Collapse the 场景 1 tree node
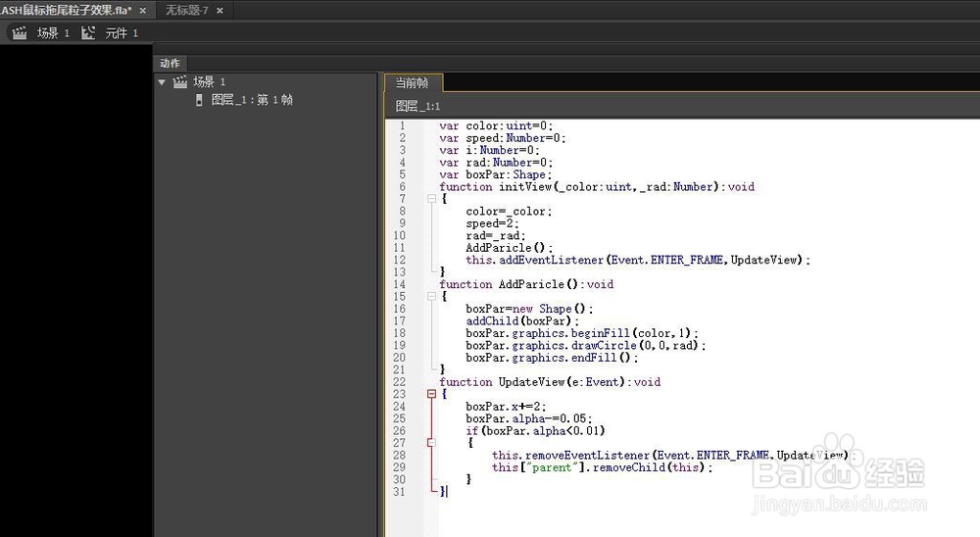 [162, 82]
